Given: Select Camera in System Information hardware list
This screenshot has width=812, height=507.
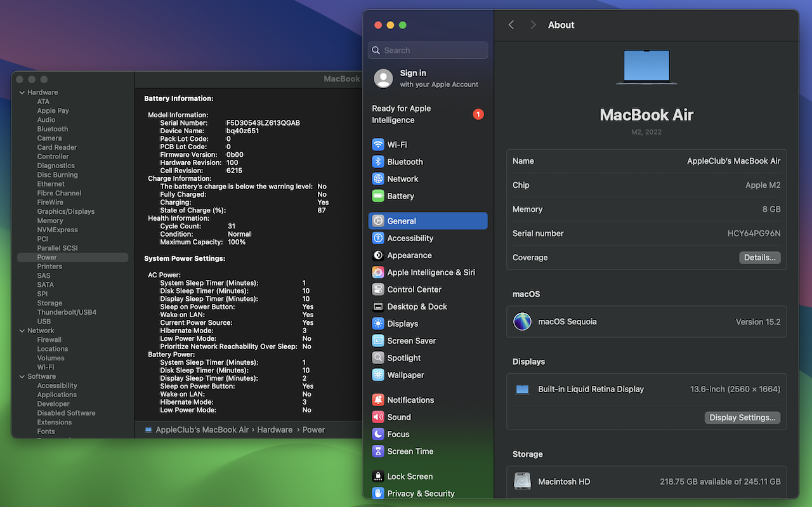Looking at the screenshot, I should 49,138.
